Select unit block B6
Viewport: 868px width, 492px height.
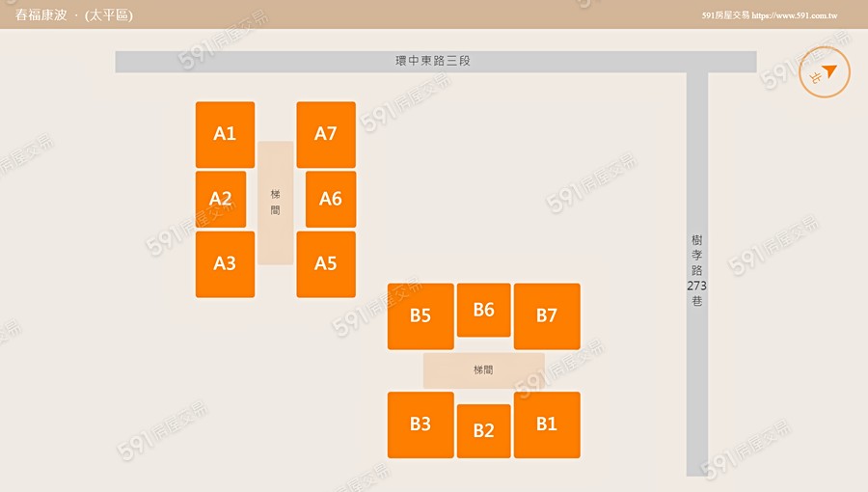tap(483, 310)
